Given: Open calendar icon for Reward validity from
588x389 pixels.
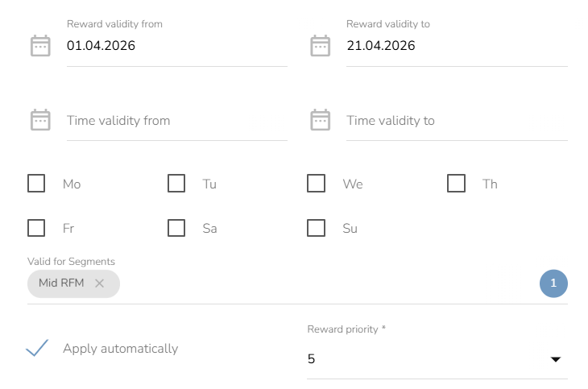Looking at the screenshot, I should [x=40, y=46].
